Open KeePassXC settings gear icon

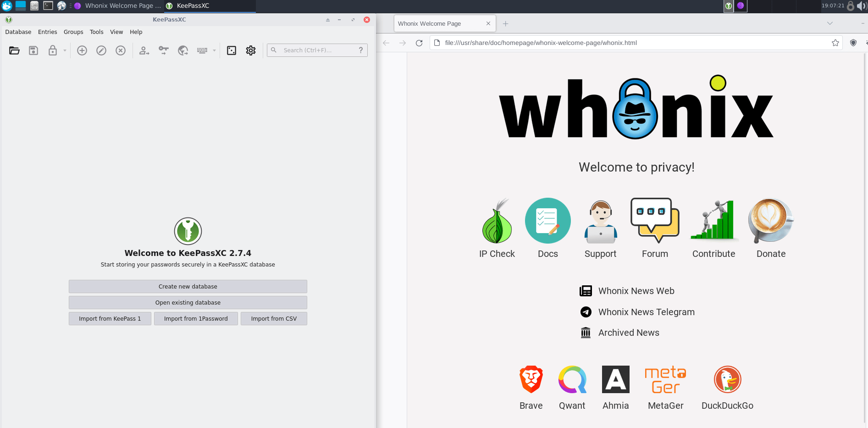(251, 50)
